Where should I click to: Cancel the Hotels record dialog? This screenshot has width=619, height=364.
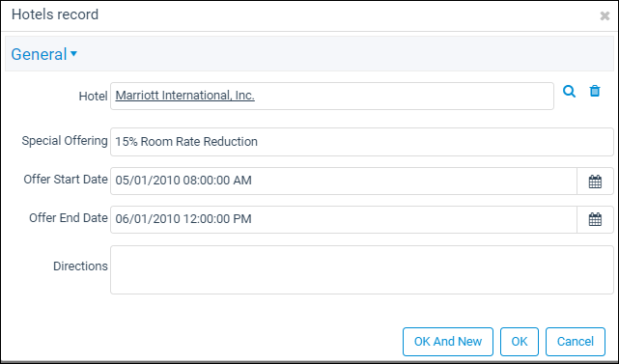[x=576, y=342]
